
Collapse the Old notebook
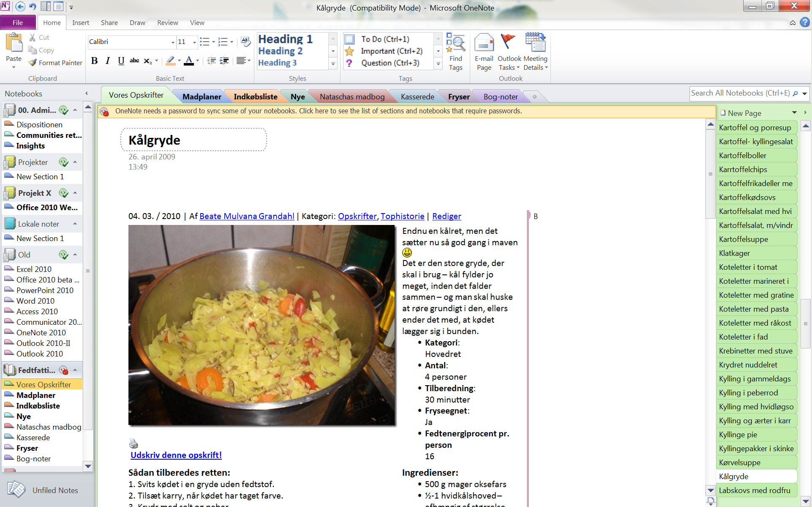(x=75, y=255)
